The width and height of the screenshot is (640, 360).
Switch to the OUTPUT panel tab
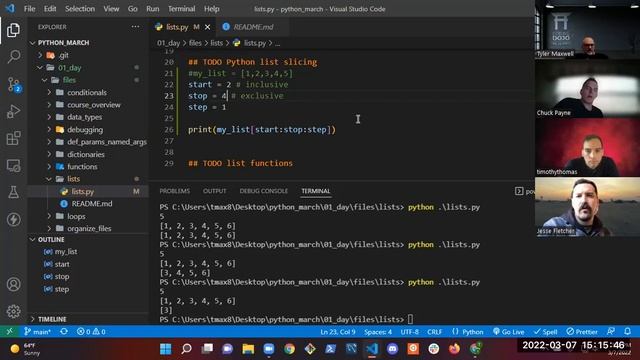tap(215, 191)
